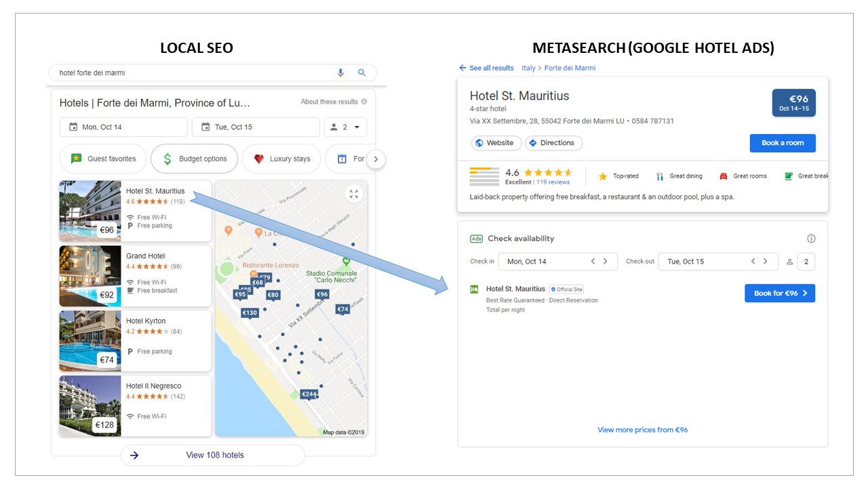Click the View 108 hotels button

(x=212, y=455)
